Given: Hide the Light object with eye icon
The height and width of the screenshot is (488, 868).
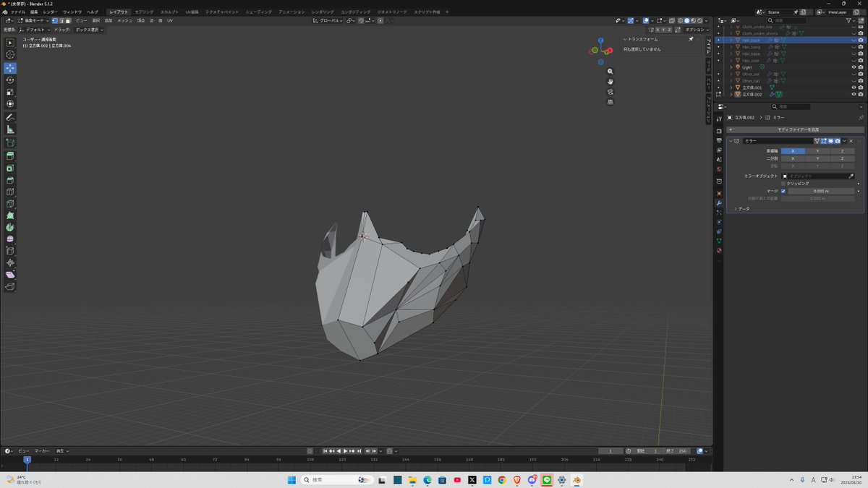Looking at the screenshot, I should coord(854,67).
